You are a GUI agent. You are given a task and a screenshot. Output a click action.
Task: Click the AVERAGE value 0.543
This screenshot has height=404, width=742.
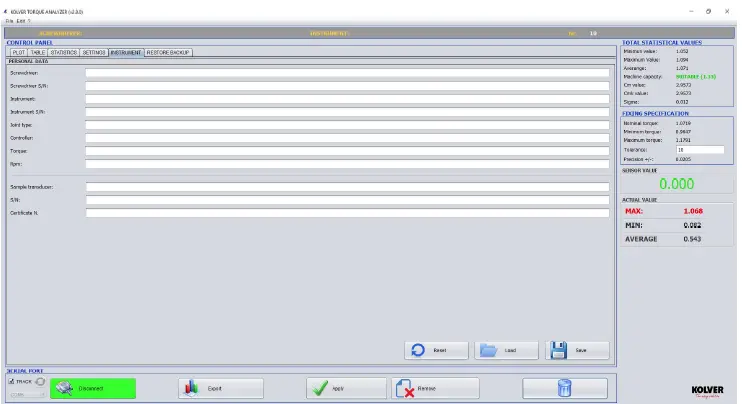coord(692,239)
